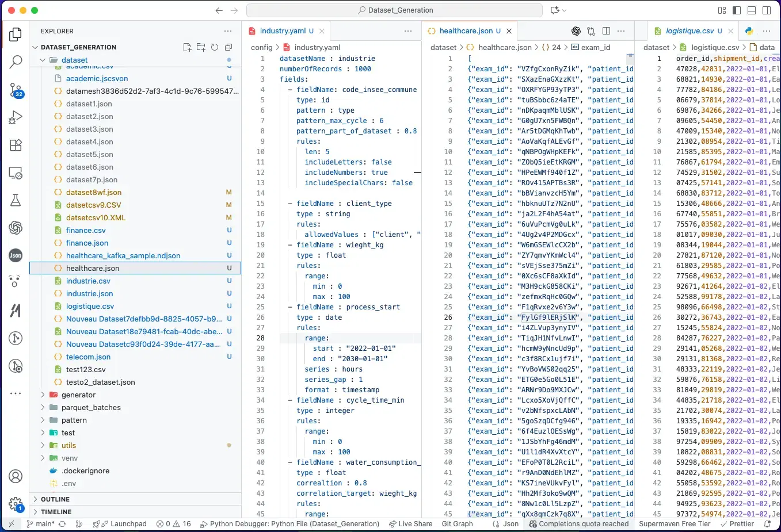Open the Extensions panel
Viewport: 781px width, 532px height.
pos(16,146)
